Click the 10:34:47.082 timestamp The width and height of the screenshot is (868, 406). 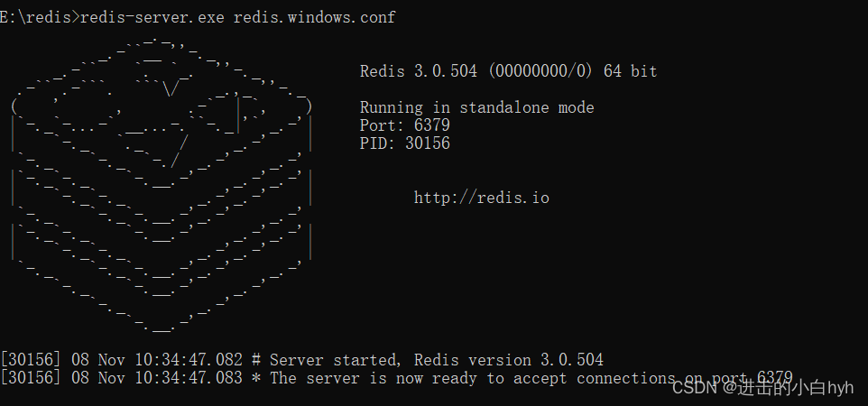189,360
